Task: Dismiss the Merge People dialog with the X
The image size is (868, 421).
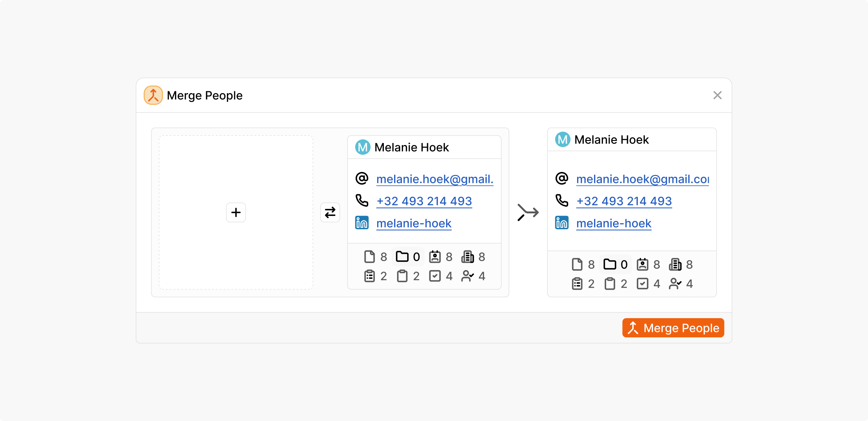Action: click(718, 95)
